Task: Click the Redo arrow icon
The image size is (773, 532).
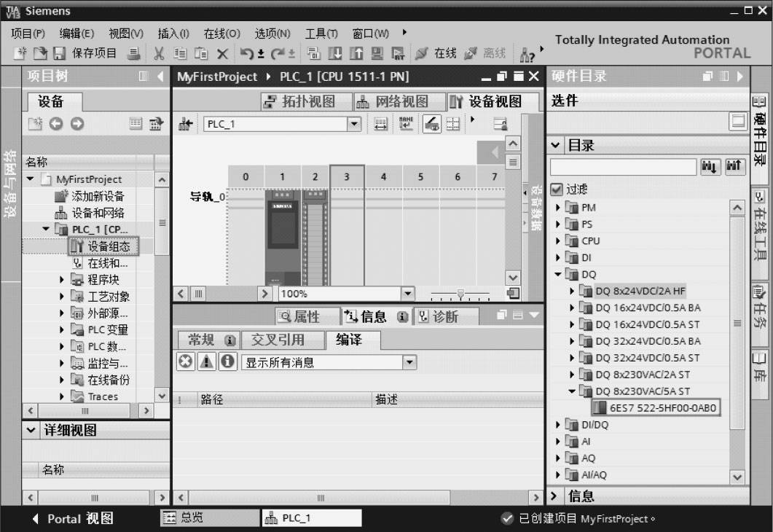Action: click(278, 53)
